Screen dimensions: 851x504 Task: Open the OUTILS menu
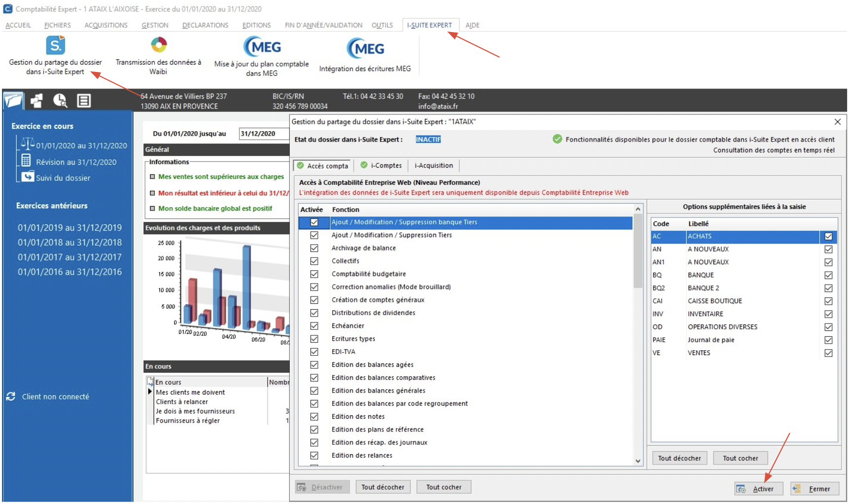point(383,25)
